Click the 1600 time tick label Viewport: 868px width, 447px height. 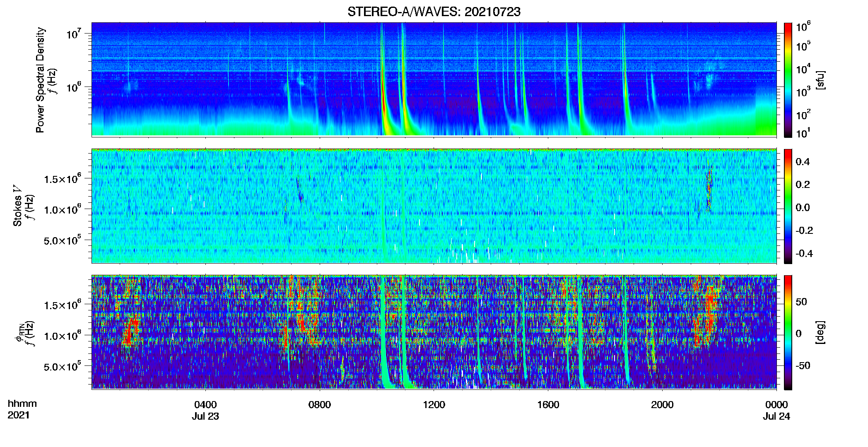(548, 405)
